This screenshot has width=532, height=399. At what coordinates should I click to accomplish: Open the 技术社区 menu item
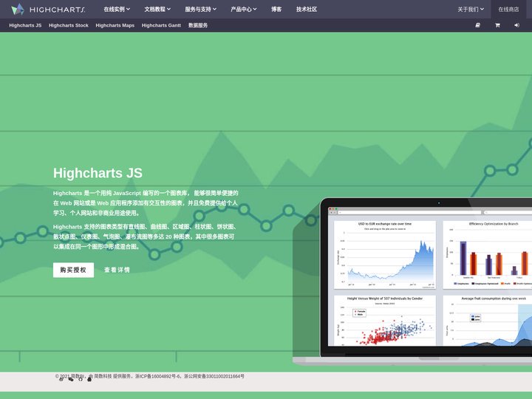pos(307,9)
